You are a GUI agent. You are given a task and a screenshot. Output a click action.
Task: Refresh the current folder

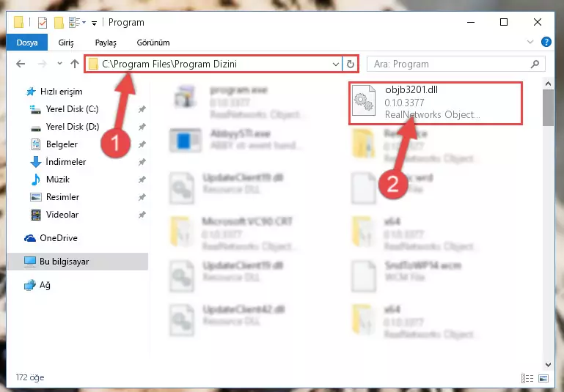(351, 64)
